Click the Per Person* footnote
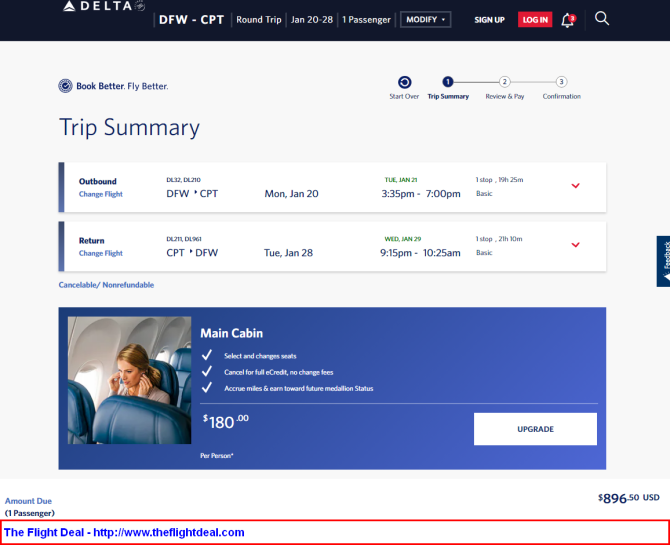The image size is (670, 545). 217,456
